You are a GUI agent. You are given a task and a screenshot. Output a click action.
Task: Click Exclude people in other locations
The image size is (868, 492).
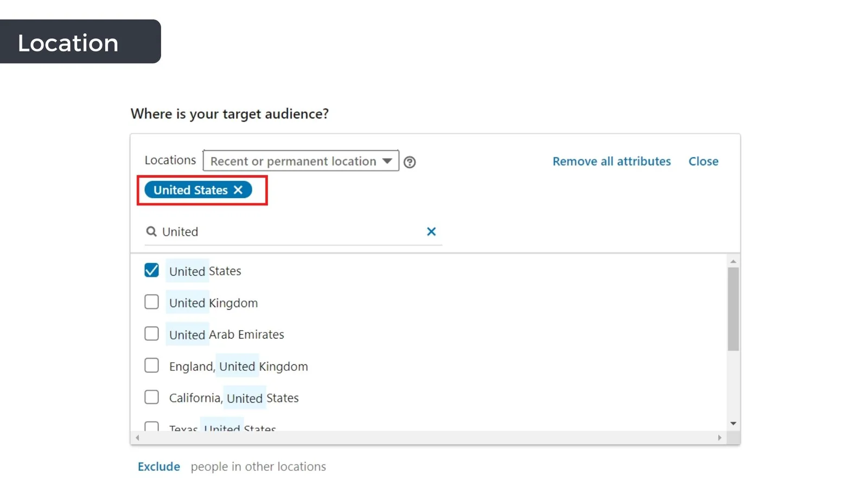(158, 466)
